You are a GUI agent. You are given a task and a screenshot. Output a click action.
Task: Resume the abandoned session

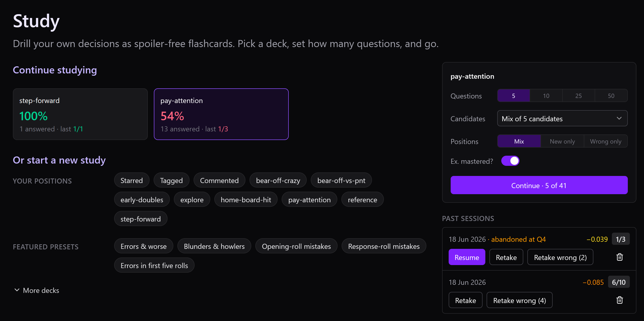pos(467,257)
